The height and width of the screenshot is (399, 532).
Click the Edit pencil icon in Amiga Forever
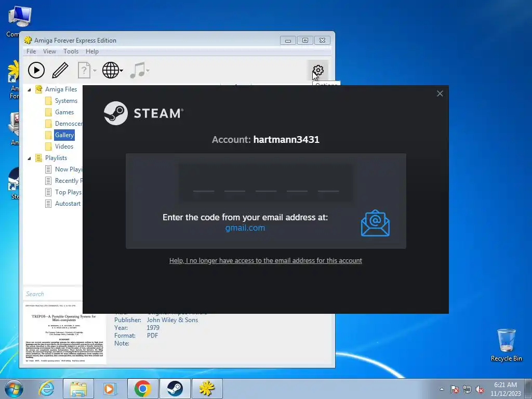(60, 70)
